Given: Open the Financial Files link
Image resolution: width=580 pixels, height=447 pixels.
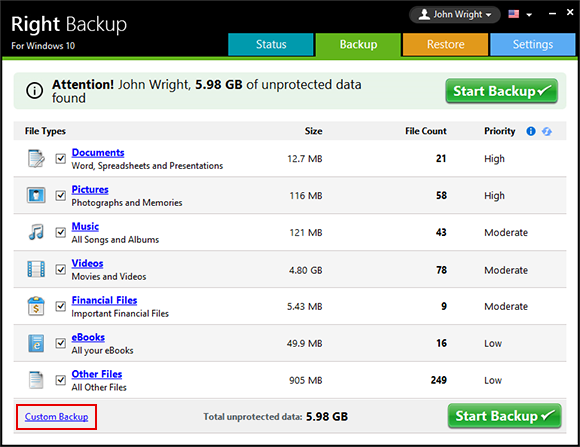Looking at the screenshot, I should point(104,300).
